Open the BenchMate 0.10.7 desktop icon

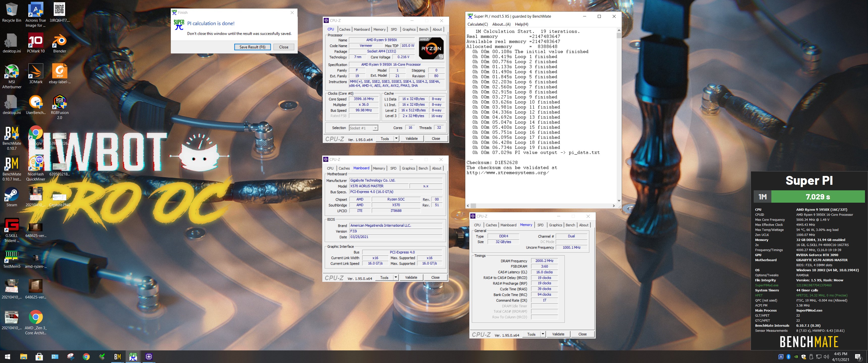click(12, 138)
